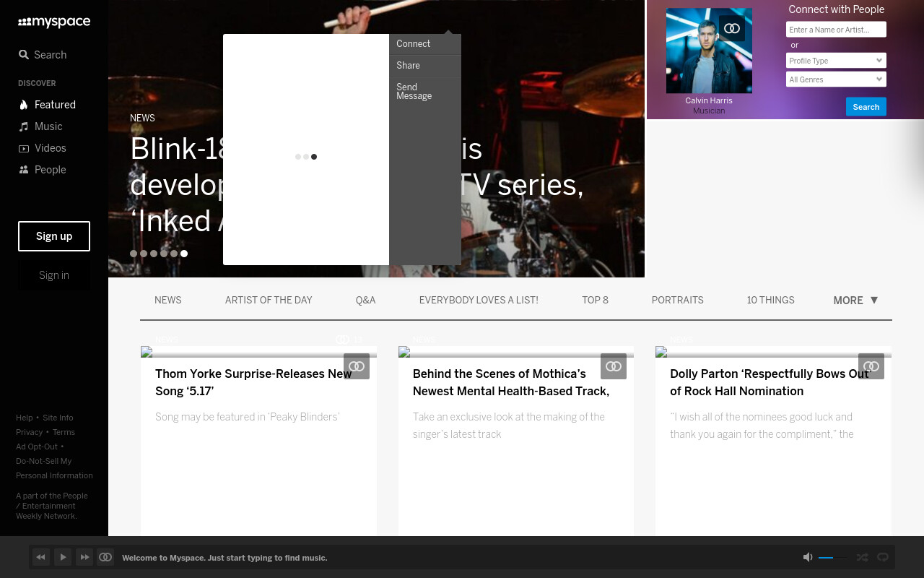Click the Myspace logo
This screenshot has height=578, width=924.
[x=54, y=22]
